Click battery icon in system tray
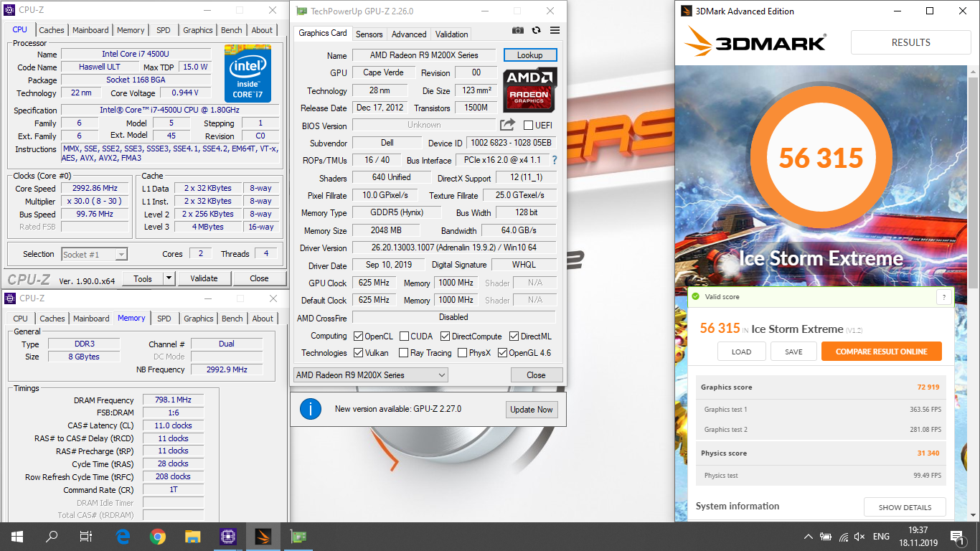Viewport: 980px width, 551px height. [x=826, y=537]
